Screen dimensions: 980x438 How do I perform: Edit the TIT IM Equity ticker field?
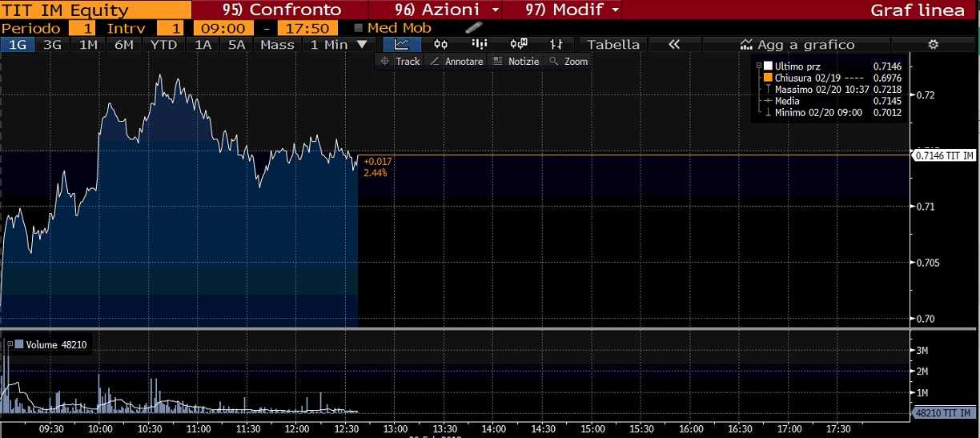pos(95,10)
